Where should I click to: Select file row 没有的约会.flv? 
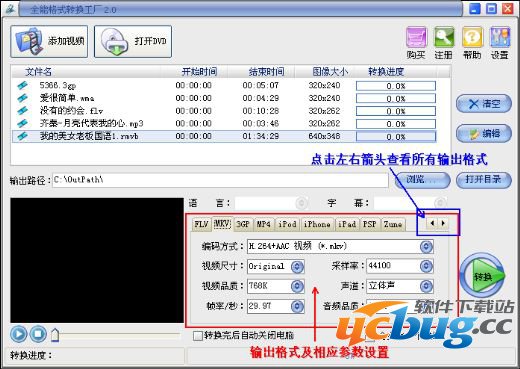pyautogui.click(x=224, y=111)
